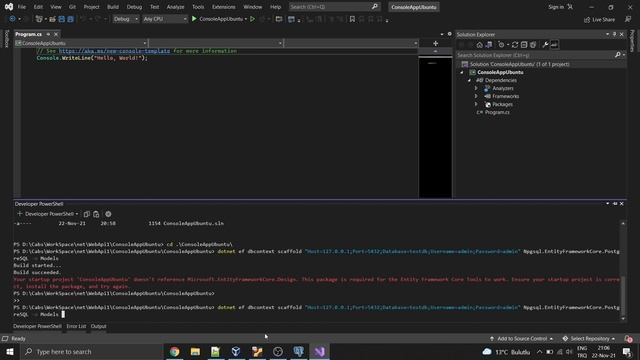Click the Home icon in Solution Explorer
Viewport: 640px width, 360px height.
[x=480, y=45]
